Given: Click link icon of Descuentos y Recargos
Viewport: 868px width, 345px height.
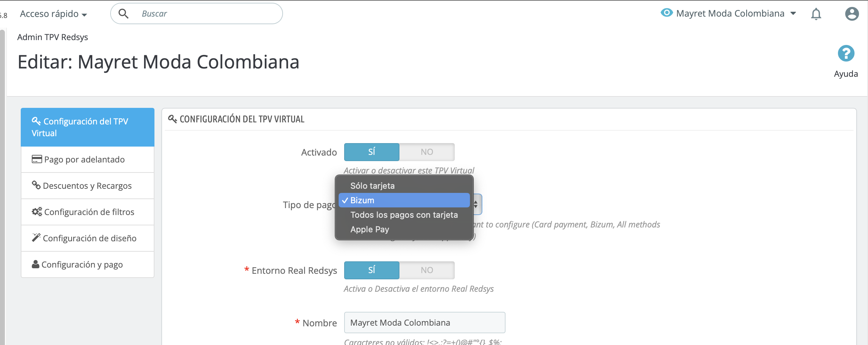Looking at the screenshot, I should tap(36, 185).
